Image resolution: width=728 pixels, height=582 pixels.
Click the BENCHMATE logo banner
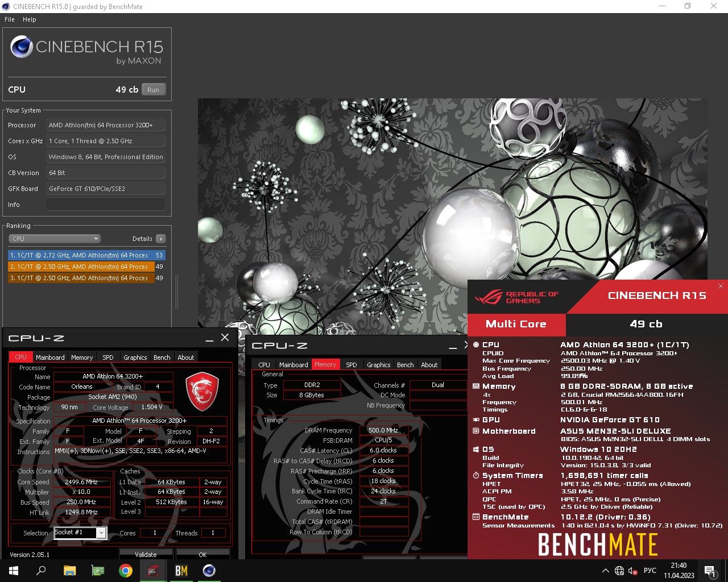pyautogui.click(x=597, y=544)
